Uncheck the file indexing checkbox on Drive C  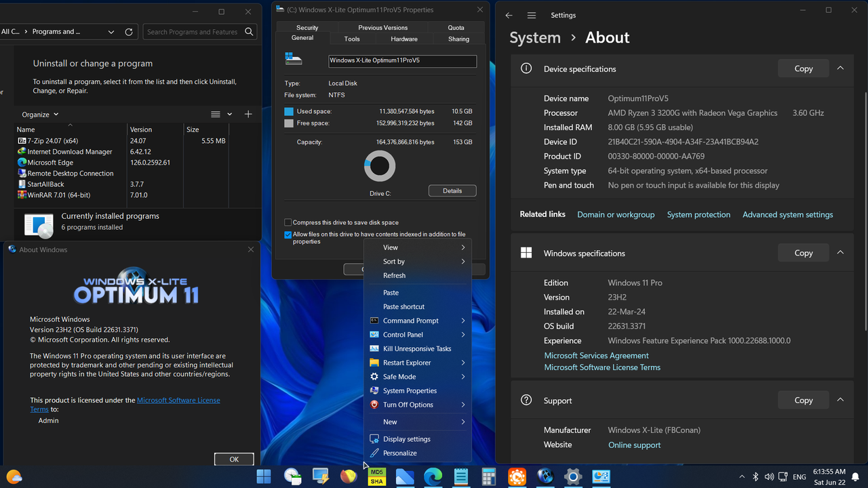pyautogui.click(x=288, y=234)
